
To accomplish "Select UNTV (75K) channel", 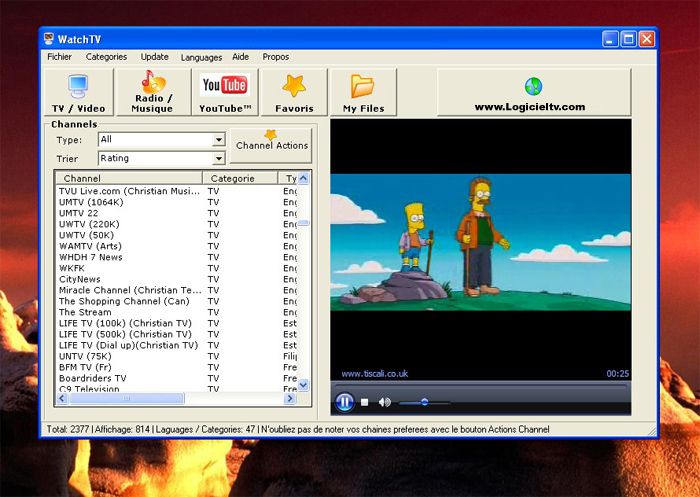I will (177, 356).
